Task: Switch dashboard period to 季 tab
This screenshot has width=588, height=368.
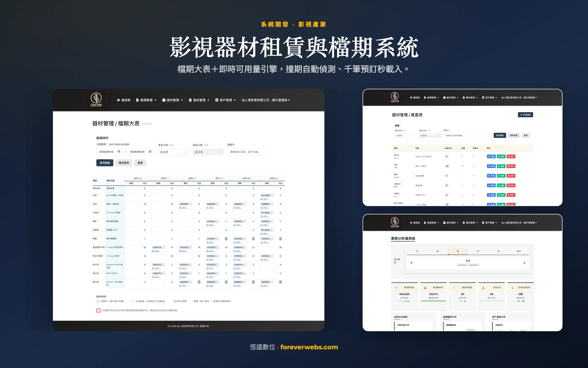Action: tap(478, 251)
